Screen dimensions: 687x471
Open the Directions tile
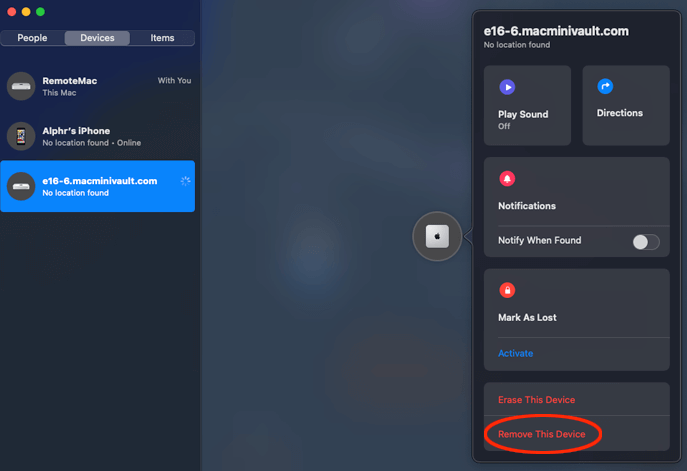626,106
